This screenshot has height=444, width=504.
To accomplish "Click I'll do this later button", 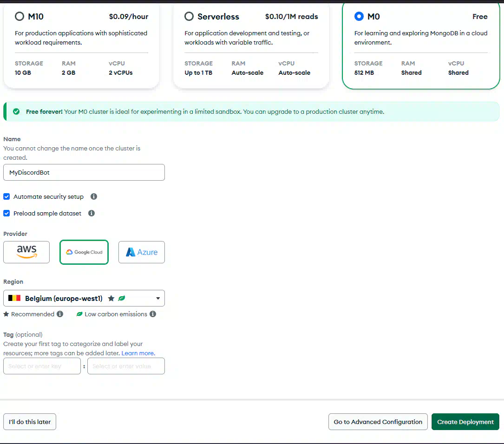I will tap(30, 422).
